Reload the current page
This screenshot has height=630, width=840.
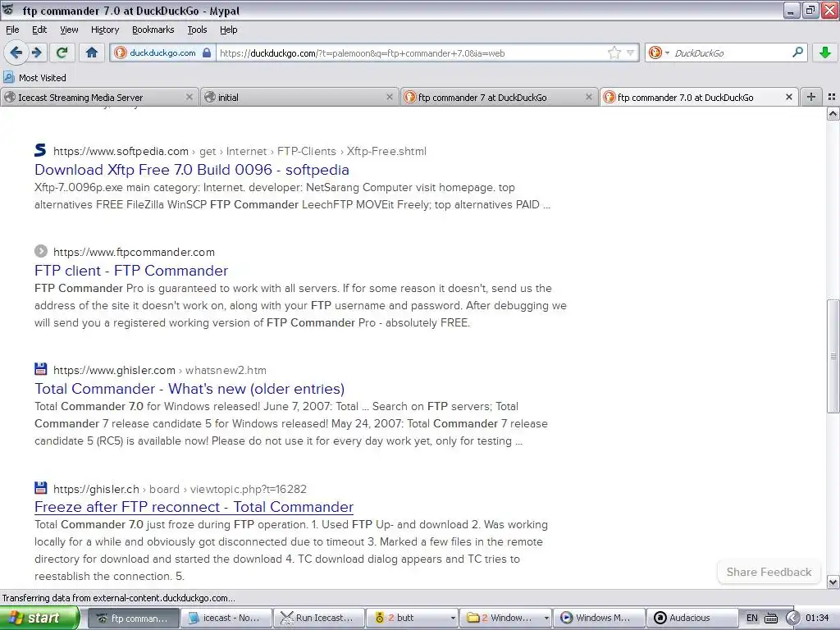coord(62,52)
